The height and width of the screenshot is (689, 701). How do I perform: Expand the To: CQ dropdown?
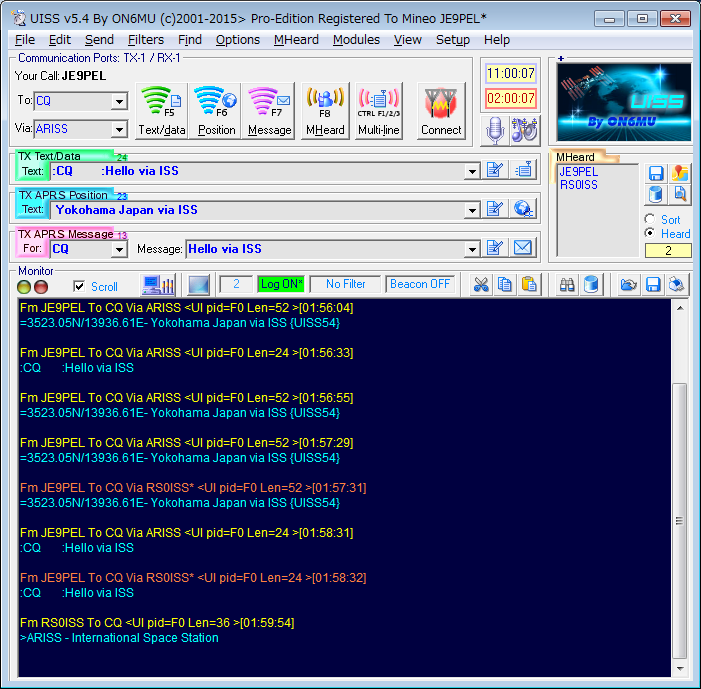119,101
